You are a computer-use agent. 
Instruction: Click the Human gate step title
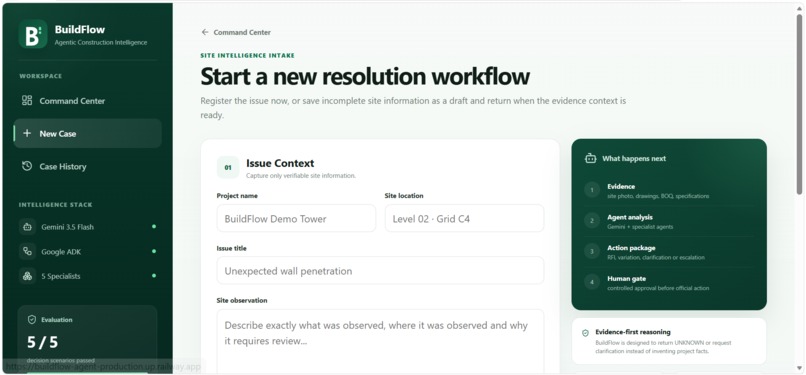tap(627, 278)
